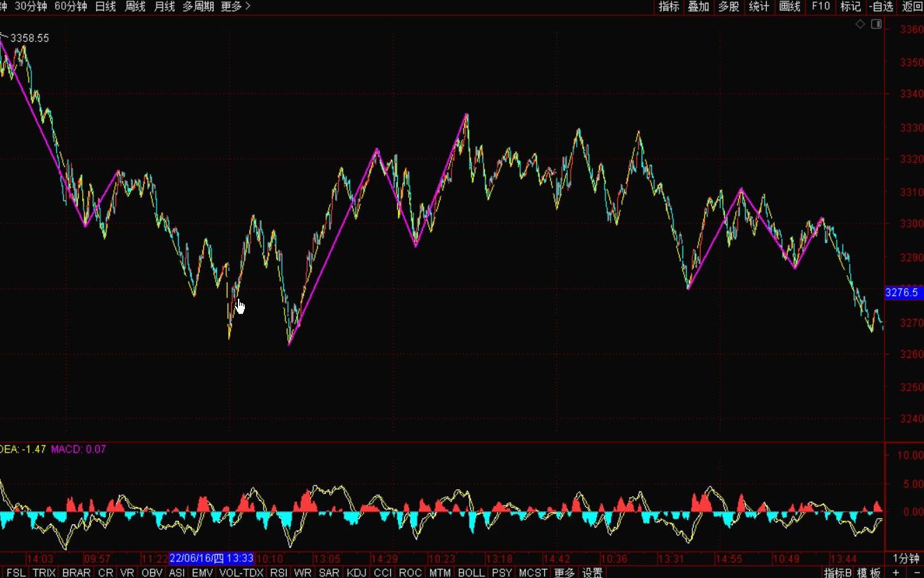Zoom in with the plus button
924x578 pixels.
(x=895, y=572)
